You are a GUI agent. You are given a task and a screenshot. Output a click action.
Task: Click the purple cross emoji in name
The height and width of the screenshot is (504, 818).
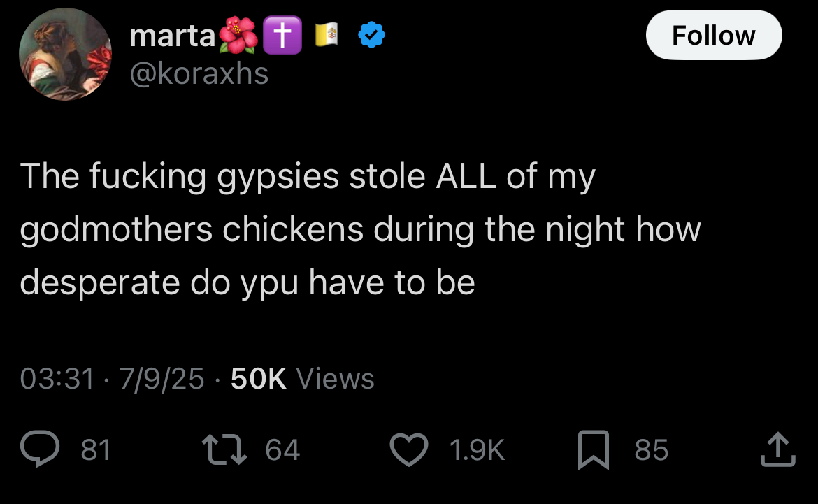[282, 35]
